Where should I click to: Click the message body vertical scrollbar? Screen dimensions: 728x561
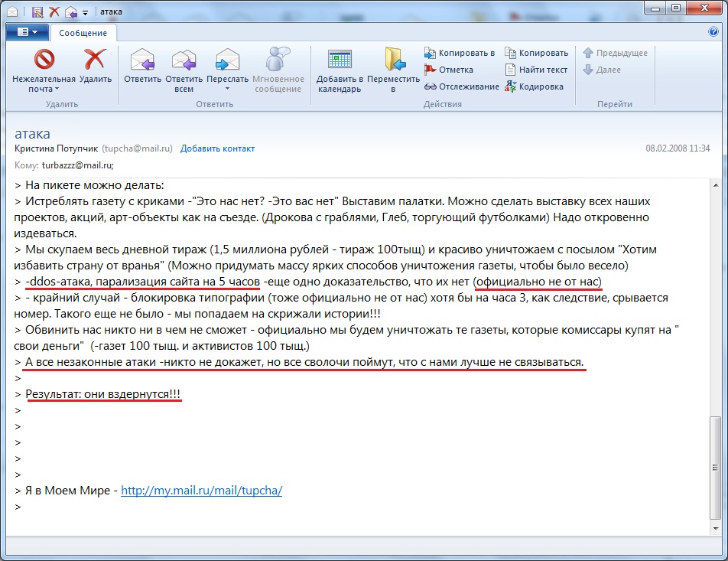click(717, 475)
